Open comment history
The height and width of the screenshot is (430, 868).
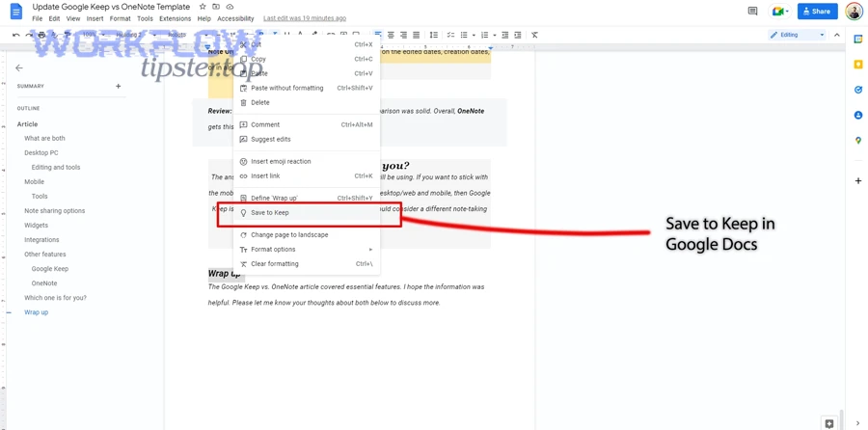pyautogui.click(x=752, y=11)
